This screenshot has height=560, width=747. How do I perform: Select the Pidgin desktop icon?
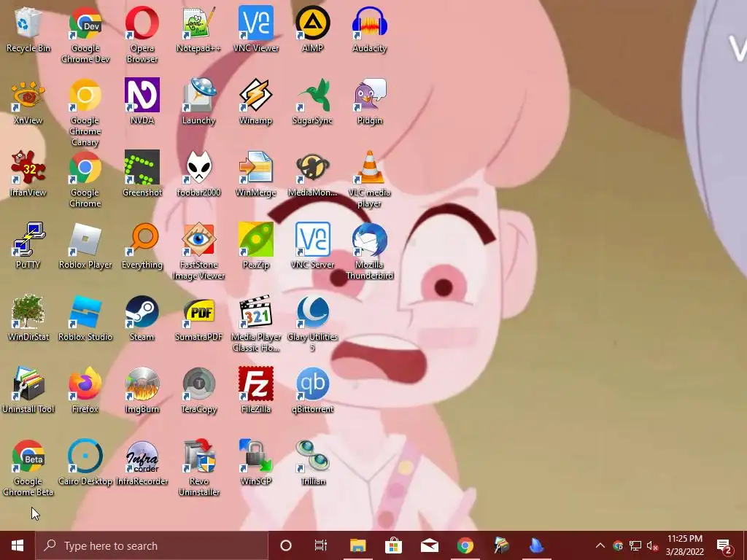[x=369, y=101]
